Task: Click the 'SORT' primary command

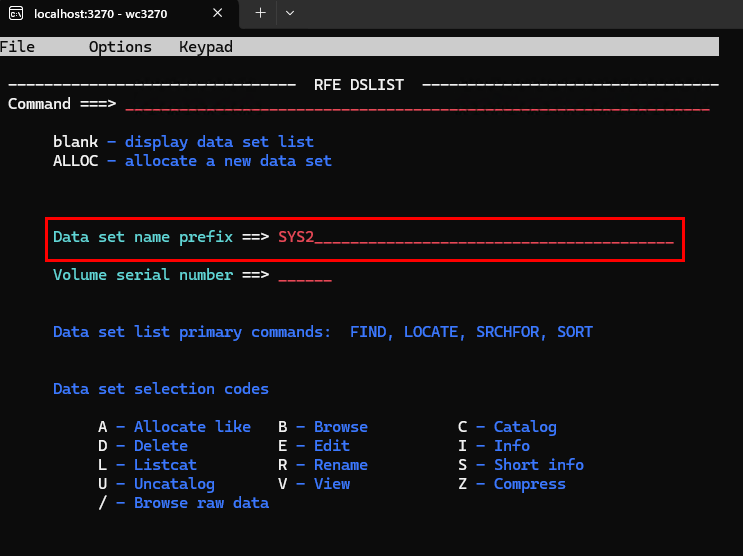Action: [x=575, y=332]
